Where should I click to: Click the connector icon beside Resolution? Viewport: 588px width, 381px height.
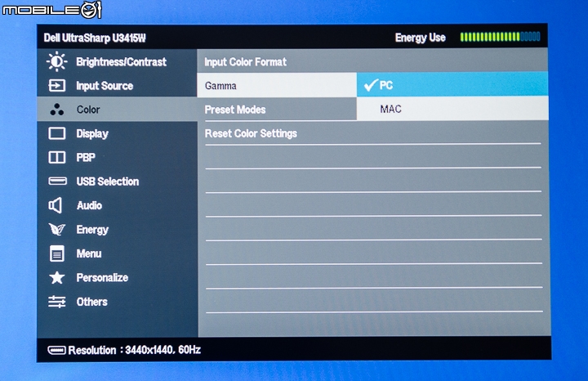[x=56, y=350]
